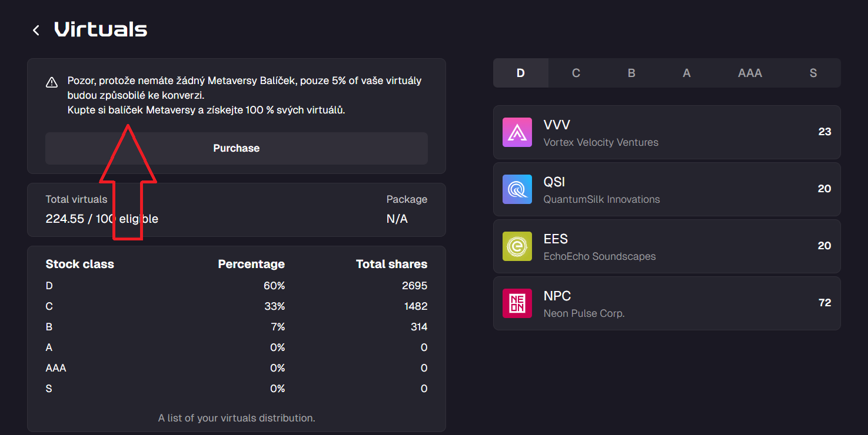Select the 314 total shares cell
This screenshot has width=868, height=435.
tap(419, 327)
